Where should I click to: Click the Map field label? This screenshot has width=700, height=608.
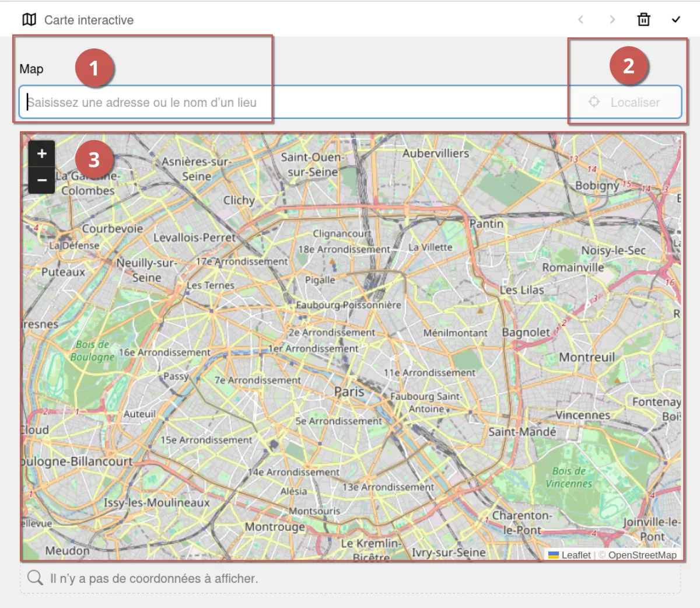tap(32, 69)
